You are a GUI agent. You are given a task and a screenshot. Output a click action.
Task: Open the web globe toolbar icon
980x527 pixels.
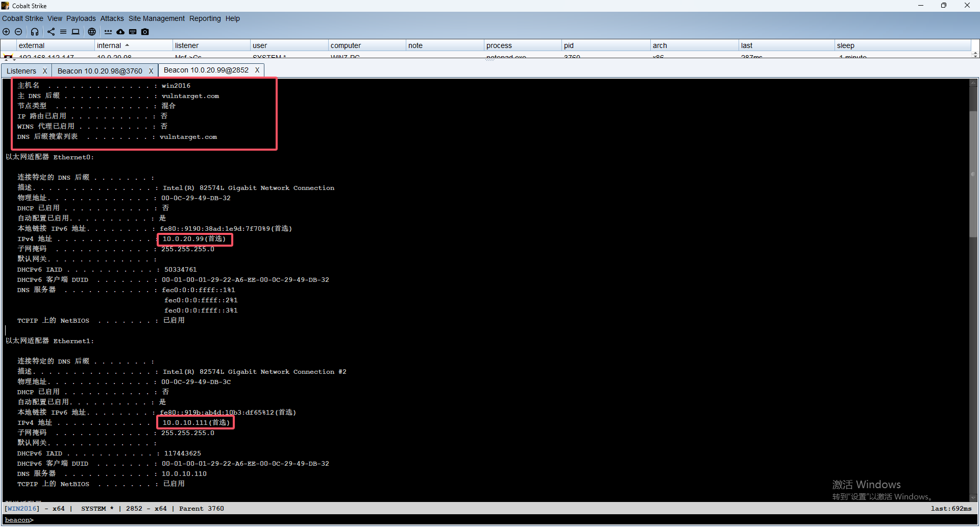[x=92, y=32]
